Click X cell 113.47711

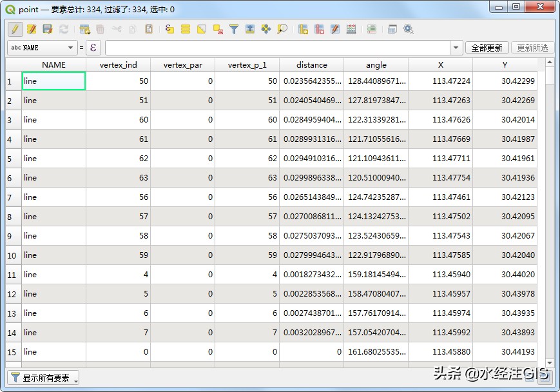440,159
